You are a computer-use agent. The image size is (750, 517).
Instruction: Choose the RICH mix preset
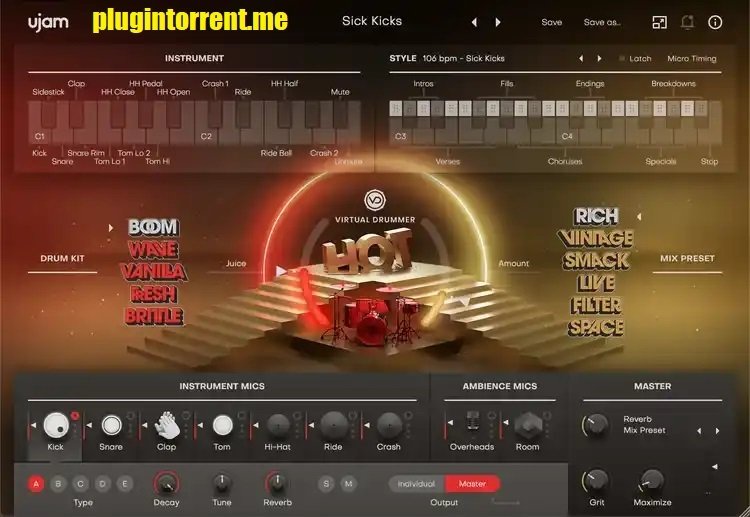596,216
